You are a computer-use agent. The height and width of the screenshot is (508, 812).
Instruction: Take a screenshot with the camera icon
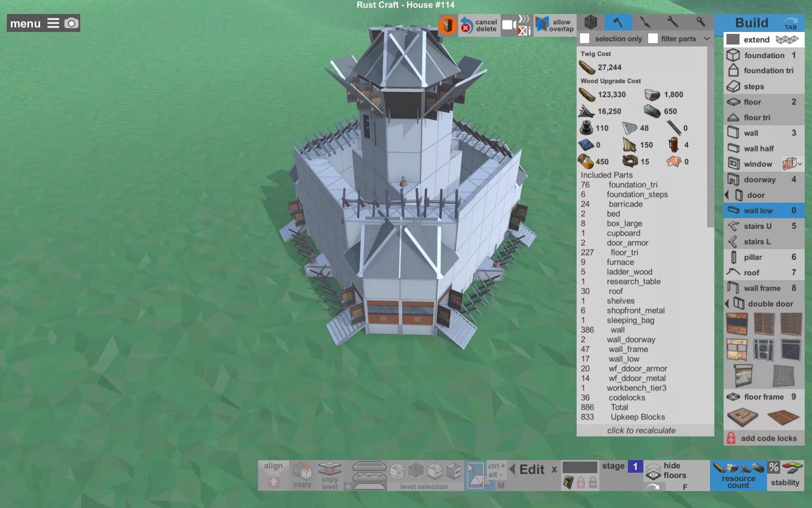click(x=72, y=23)
